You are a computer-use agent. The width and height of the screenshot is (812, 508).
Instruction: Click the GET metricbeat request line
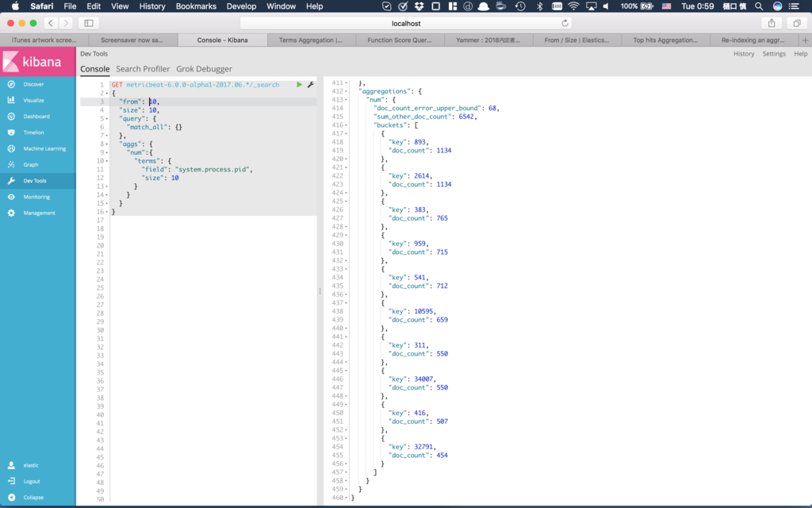pos(195,84)
